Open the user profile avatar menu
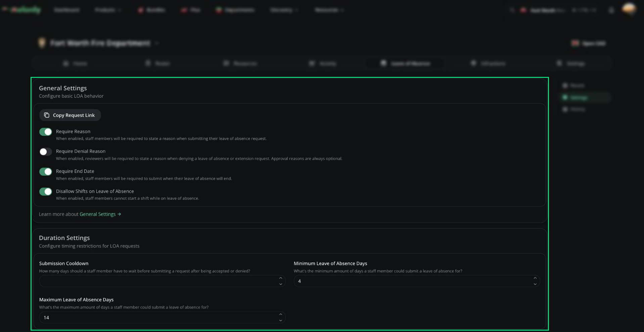644x332 pixels. [x=629, y=9]
